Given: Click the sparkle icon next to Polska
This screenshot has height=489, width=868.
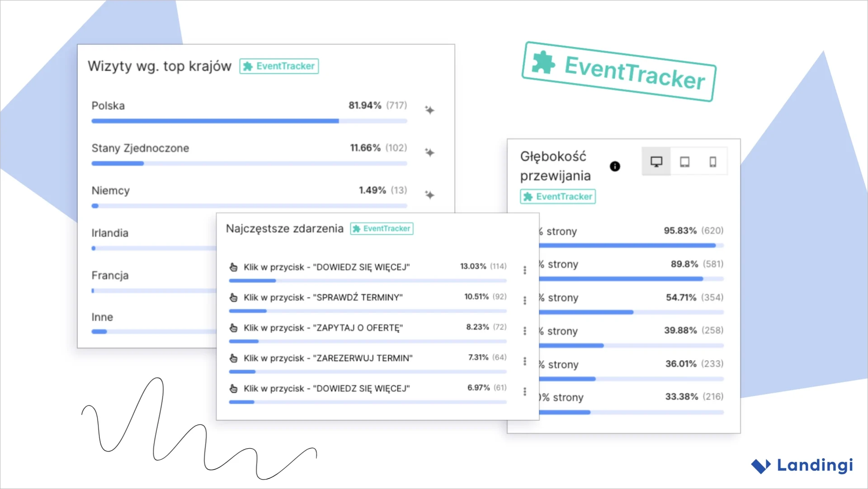Looking at the screenshot, I should tap(430, 110).
